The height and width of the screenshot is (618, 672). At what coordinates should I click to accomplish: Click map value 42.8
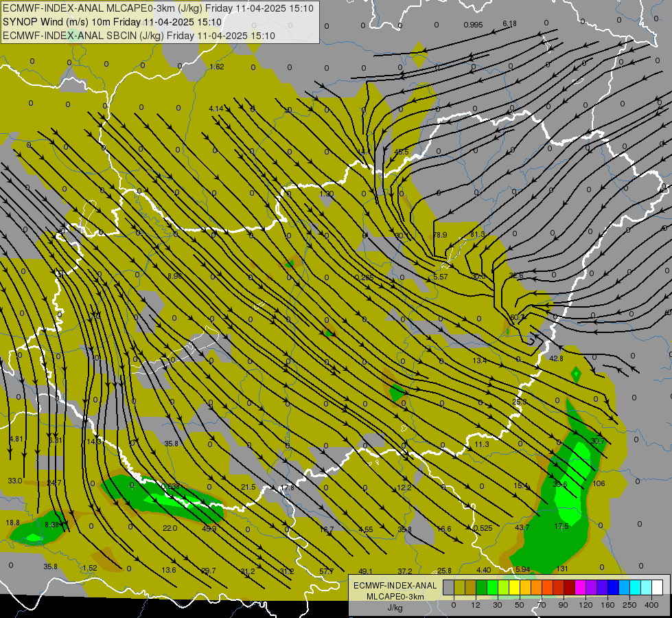click(x=556, y=358)
